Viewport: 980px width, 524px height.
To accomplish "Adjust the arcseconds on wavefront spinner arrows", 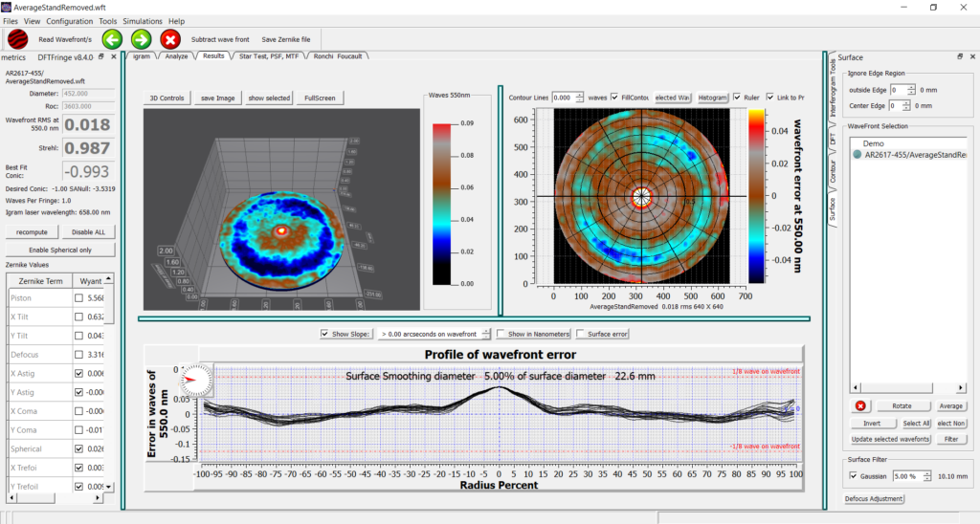I will point(486,334).
